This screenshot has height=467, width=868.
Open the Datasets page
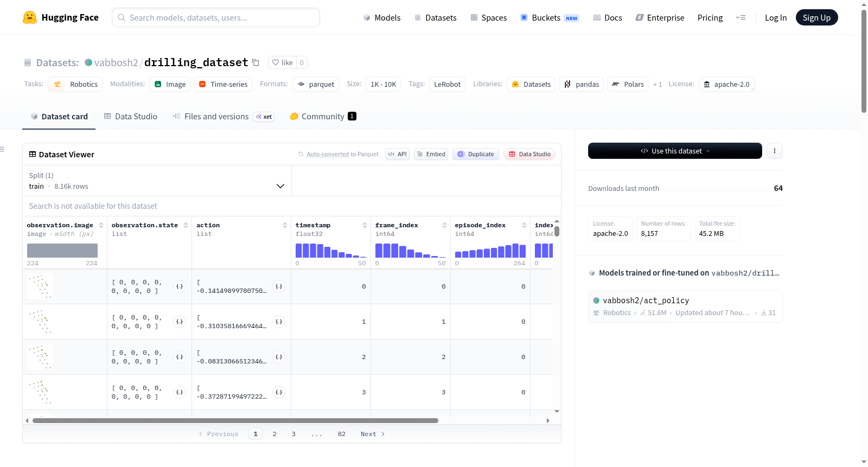436,17
